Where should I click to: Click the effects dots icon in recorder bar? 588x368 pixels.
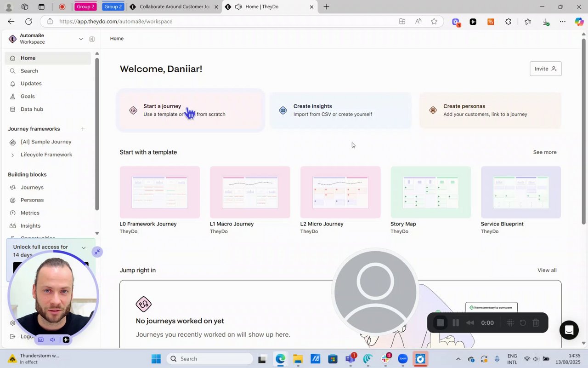pyautogui.click(x=510, y=323)
